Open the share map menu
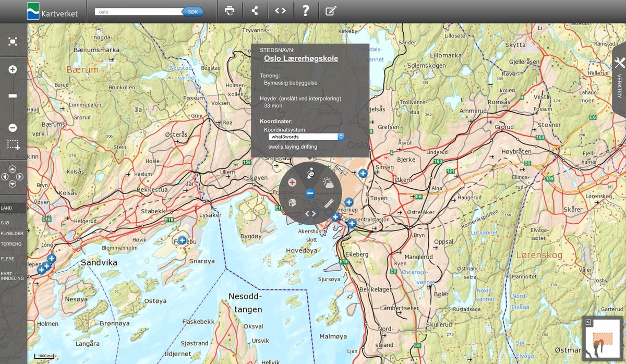Viewport: 626px width, 364px height. pos(255,11)
